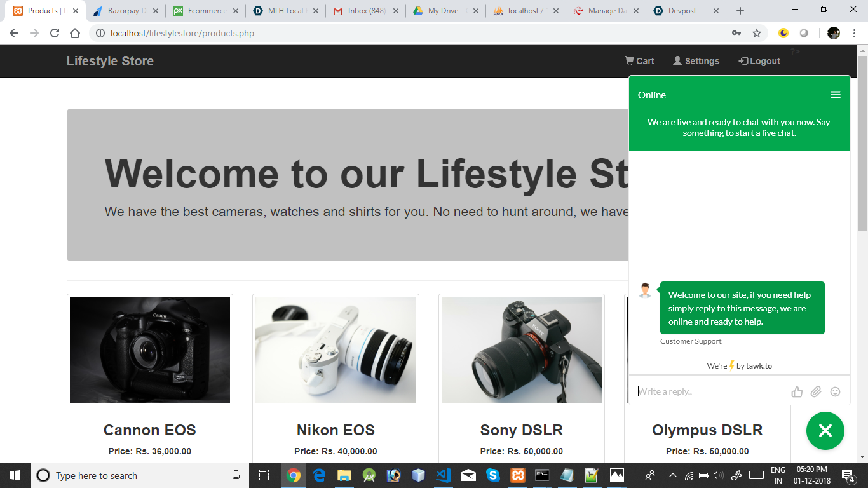Activate Cortana microphone in taskbar search
Image resolution: width=868 pixels, height=488 pixels.
pyautogui.click(x=236, y=475)
